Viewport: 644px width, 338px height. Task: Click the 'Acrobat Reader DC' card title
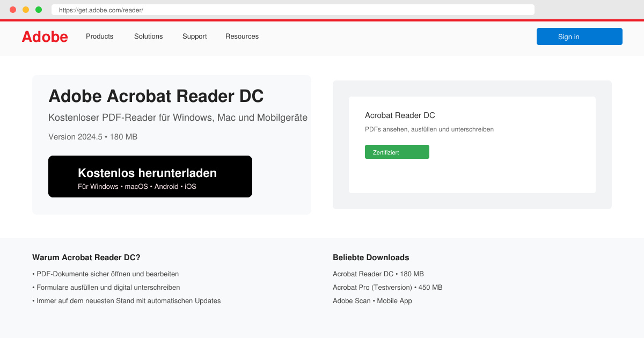[400, 115]
